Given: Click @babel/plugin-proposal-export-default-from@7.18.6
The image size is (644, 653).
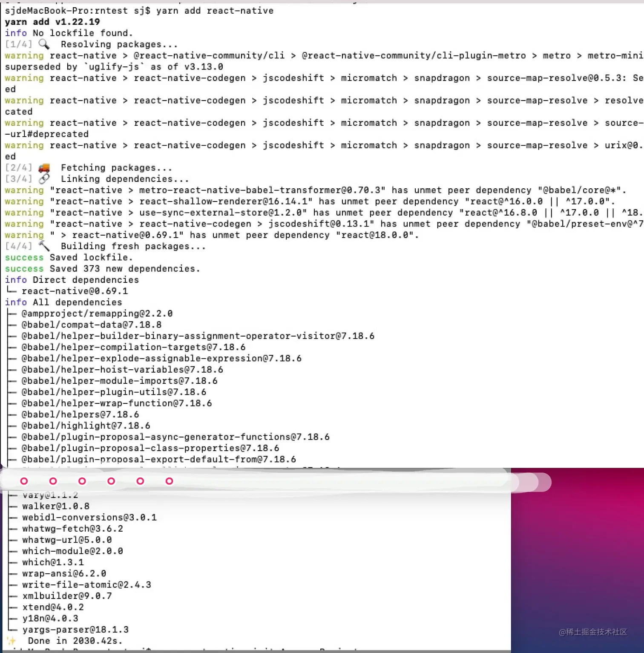Looking at the screenshot, I should coord(159,459).
